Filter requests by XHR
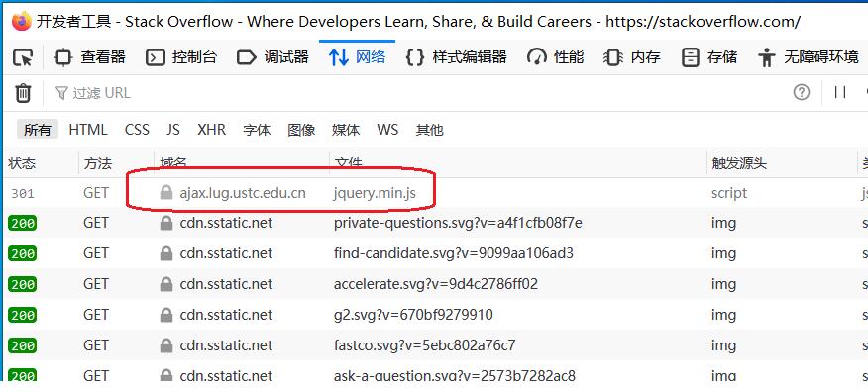Viewport: 868px width, 392px height. [211, 130]
